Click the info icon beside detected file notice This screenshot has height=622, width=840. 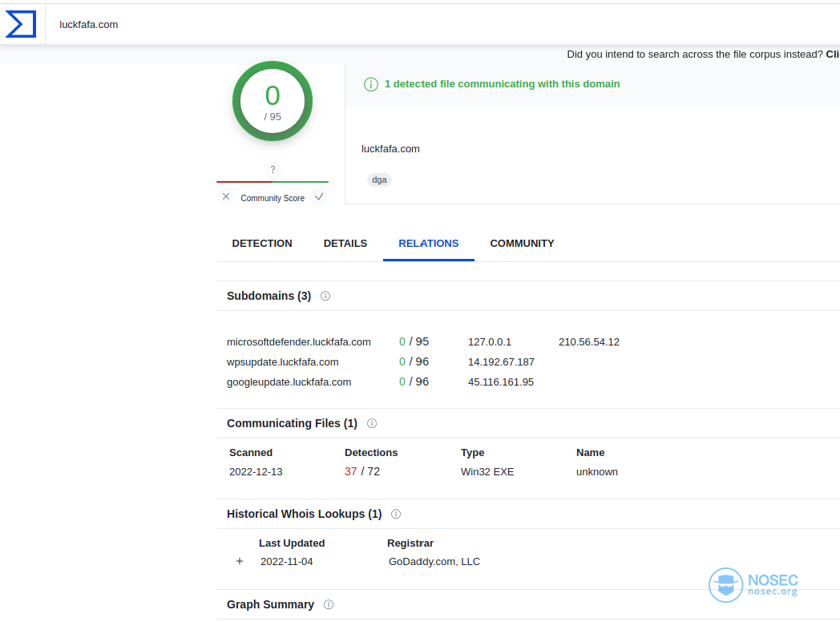click(x=371, y=84)
